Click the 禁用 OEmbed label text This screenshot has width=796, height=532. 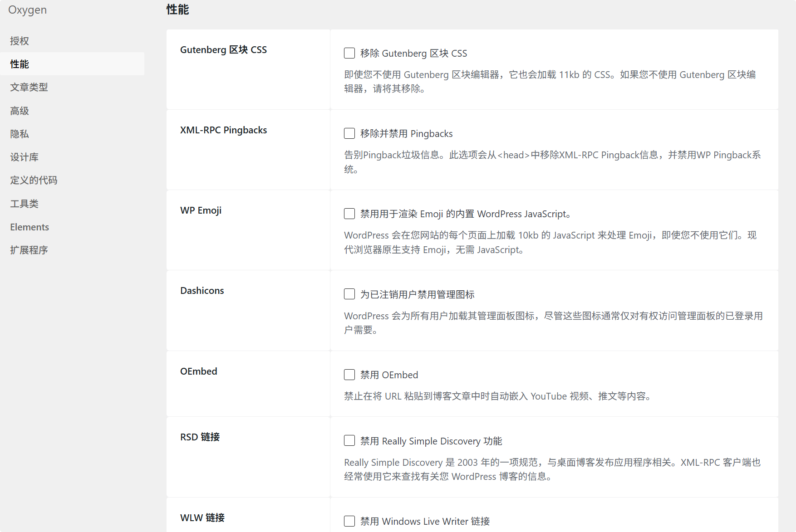pos(389,375)
